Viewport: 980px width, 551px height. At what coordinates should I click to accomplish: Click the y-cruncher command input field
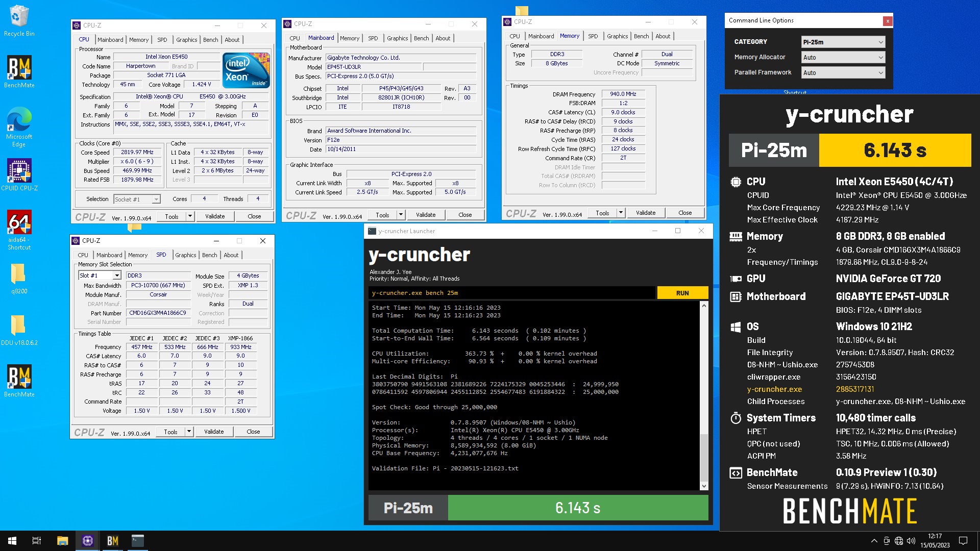(x=511, y=293)
